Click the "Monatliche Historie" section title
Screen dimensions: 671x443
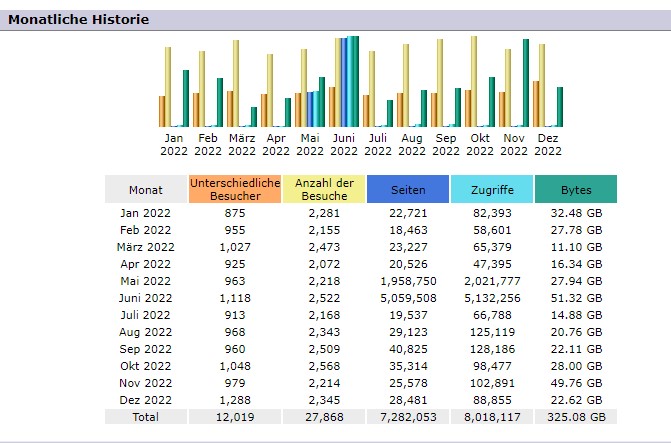point(79,19)
